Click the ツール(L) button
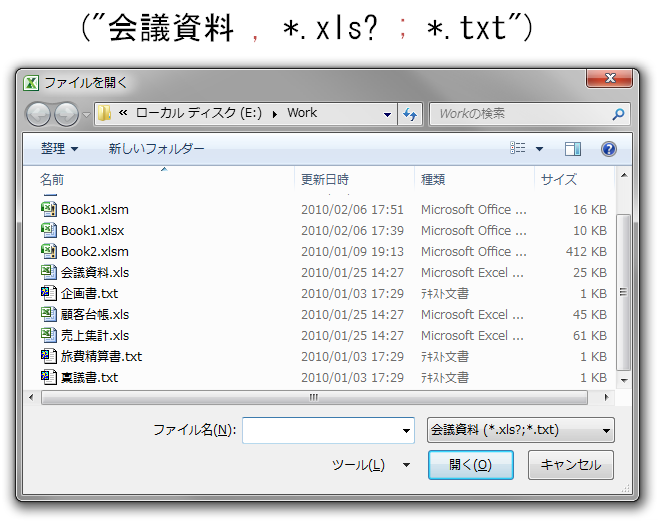The width and height of the screenshot is (658, 523). pos(358,465)
